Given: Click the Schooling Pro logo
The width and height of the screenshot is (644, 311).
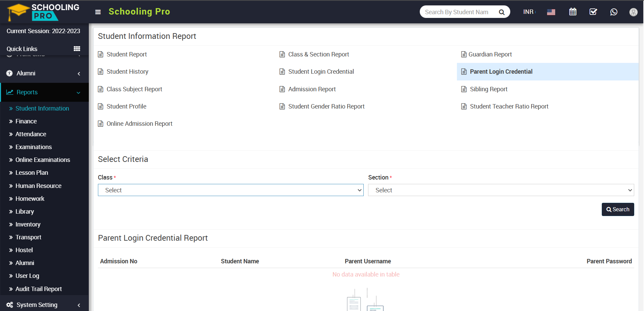Looking at the screenshot, I should pyautogui.click(x=43, y=12).
